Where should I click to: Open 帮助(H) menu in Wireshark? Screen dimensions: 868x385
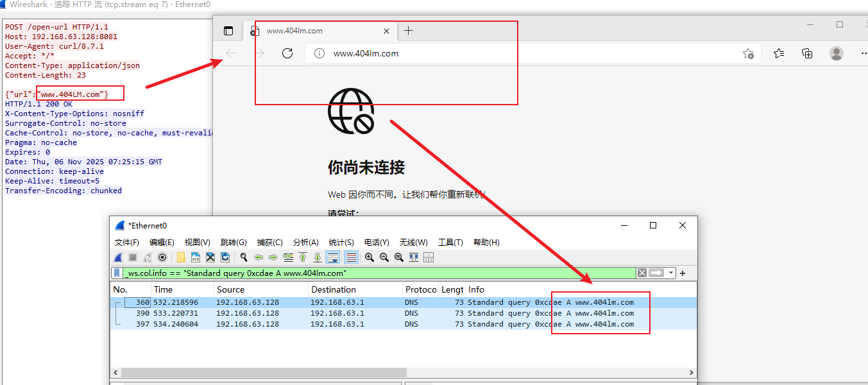486,242
